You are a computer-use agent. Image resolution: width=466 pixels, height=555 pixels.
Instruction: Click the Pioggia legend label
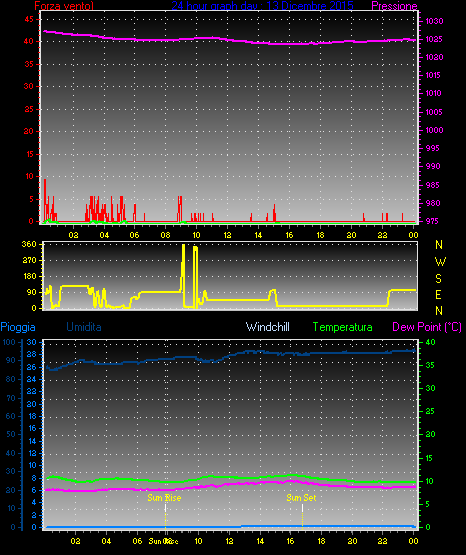tap(18, 327)
